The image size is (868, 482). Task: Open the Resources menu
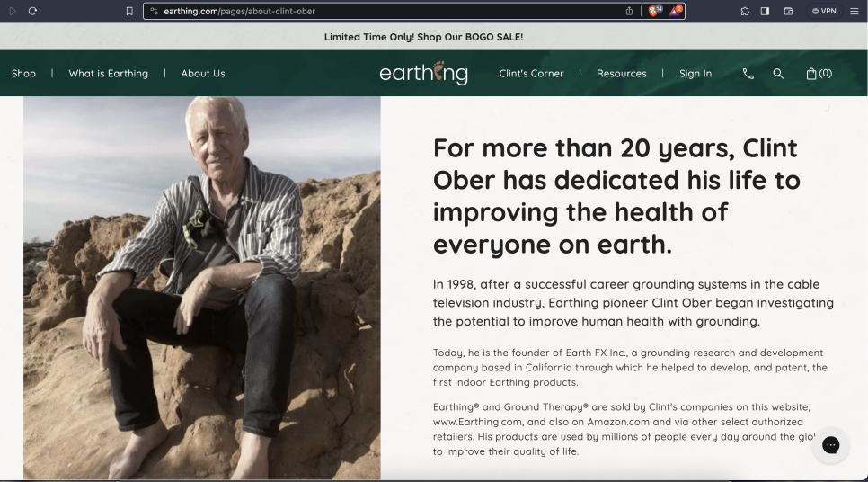pyautogui.click(x=622, y=73)
